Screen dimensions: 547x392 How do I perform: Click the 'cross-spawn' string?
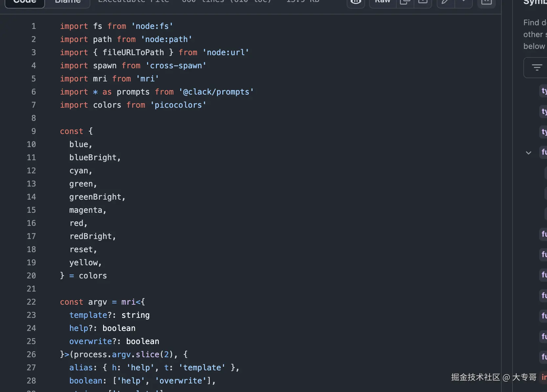176,66
